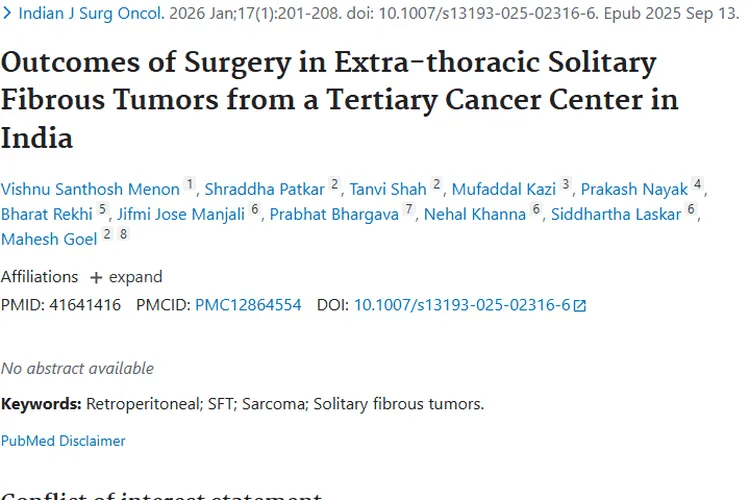Open author Vishnu Santhosh Menon
The width and height of the screenshot is (750, 500).
(x=91, y=190)
